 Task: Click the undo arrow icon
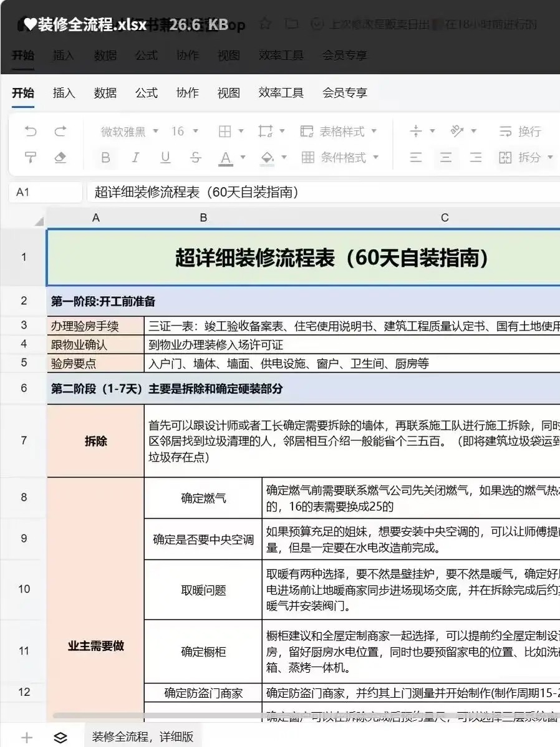click(31, 131)
